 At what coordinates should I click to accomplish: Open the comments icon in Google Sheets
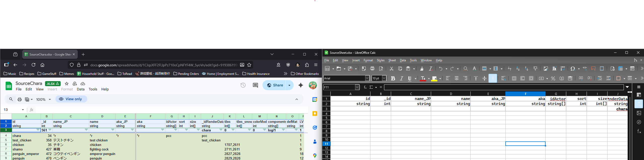click(x=255, y=85)
